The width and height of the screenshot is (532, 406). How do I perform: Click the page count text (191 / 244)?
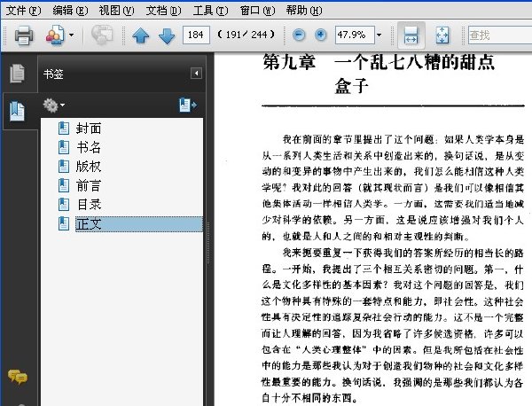pyautogui.click(x=246, y=35)
